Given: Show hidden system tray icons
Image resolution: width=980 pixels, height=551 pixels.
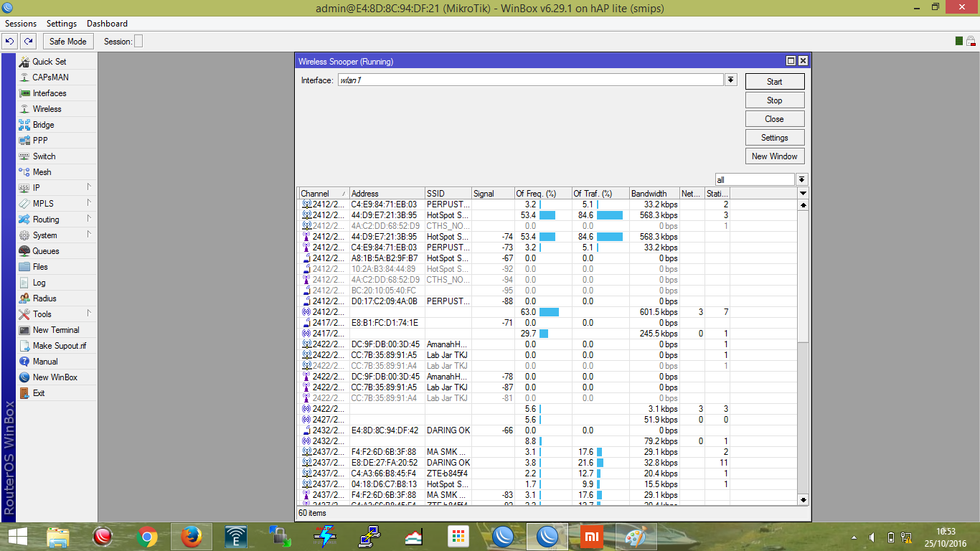Looking at the screenshot, I should (854, 537).
